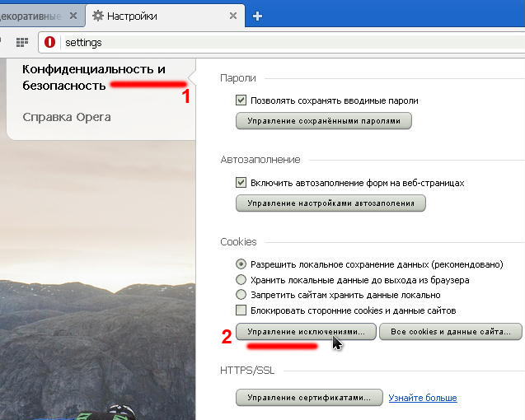Viewport: 525px width, 420px height.
Task: Open Справка Opera in sidebar
Action: pos(67,117)
